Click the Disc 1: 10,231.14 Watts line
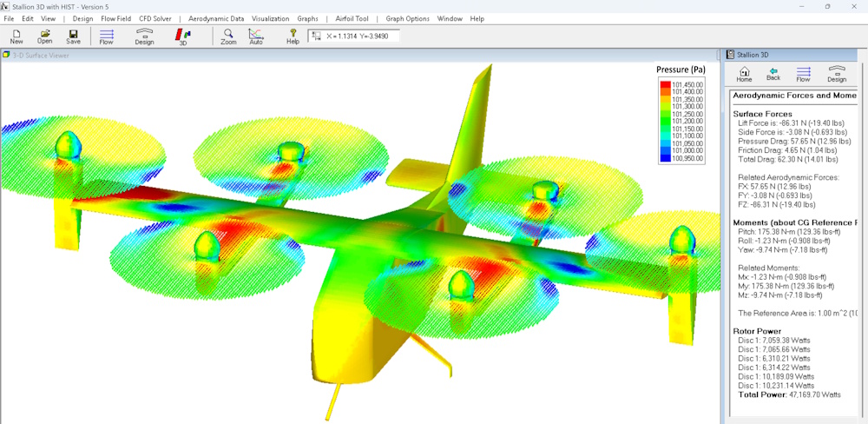Image resolution: width=868 pixels, height=424 pixels. coord(776,385)
